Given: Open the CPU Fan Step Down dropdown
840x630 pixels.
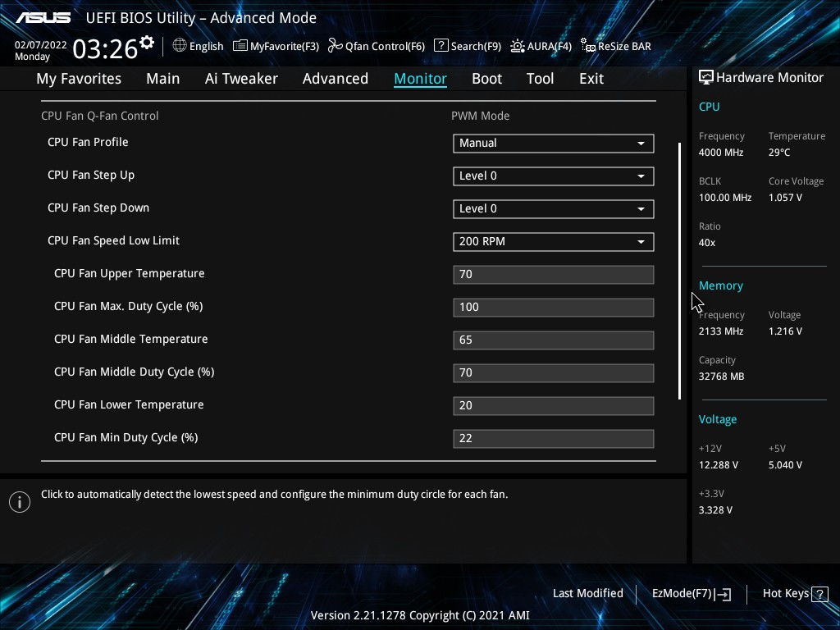Looking at the screenshot, I should [554, 208].
